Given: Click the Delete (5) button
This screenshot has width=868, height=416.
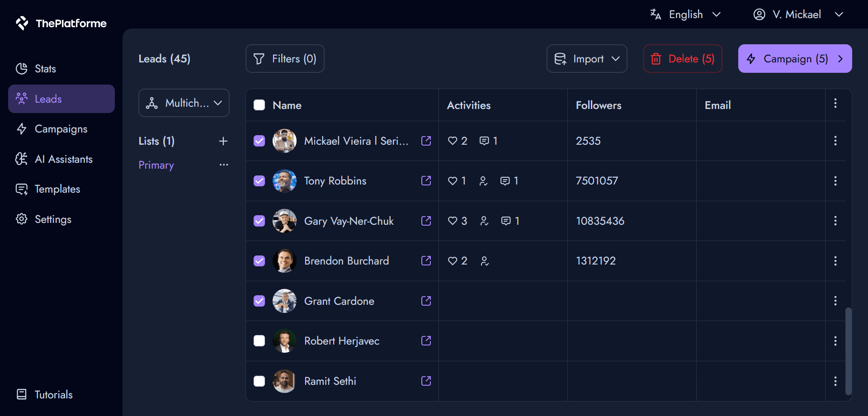Looking at the screenshot, I should click(682, 59).
